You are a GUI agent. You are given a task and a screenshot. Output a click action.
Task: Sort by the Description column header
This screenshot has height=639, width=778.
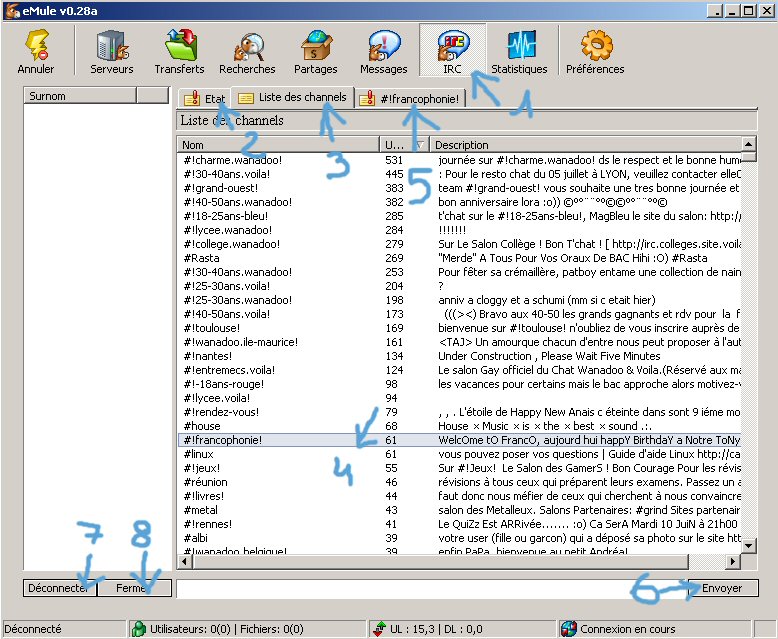pyautogui.click(x=585, y=145)
